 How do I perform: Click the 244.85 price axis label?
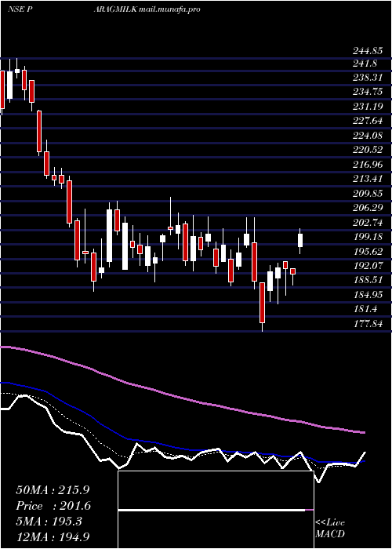(367, 52)
